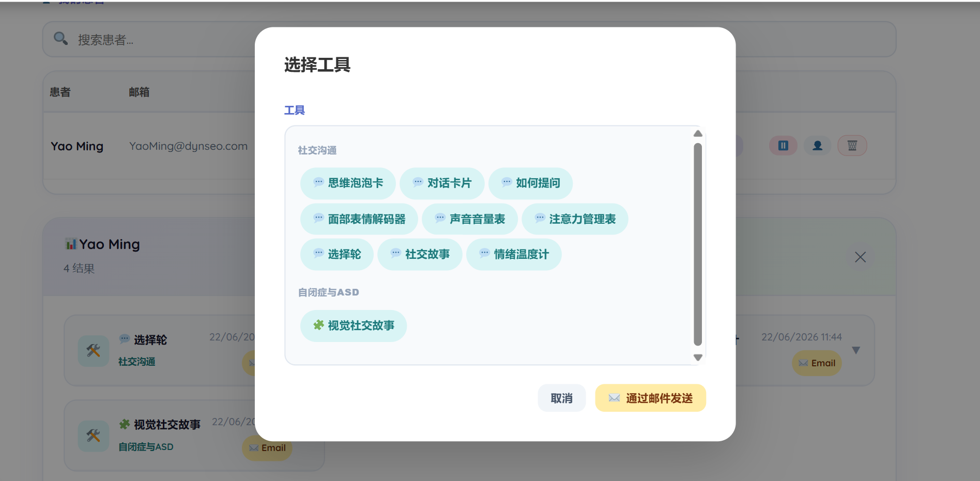Select the 情绪温度计 tool
Viewport: 980px width, 481px height.
pyautogui.click(x=514, y=254)
